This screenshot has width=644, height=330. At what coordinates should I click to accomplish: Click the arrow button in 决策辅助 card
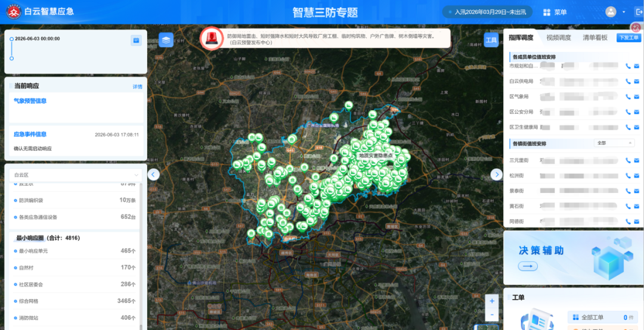coord(528,266)
